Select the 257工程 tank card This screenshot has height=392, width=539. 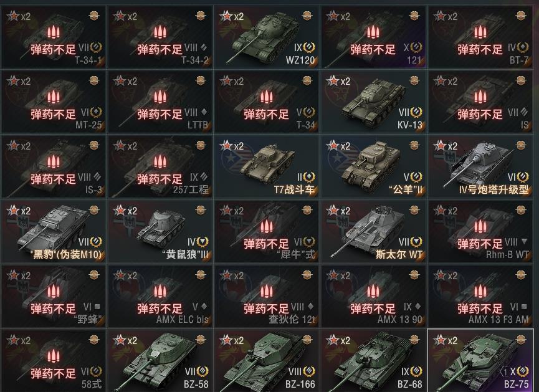(x=160, y=166)
